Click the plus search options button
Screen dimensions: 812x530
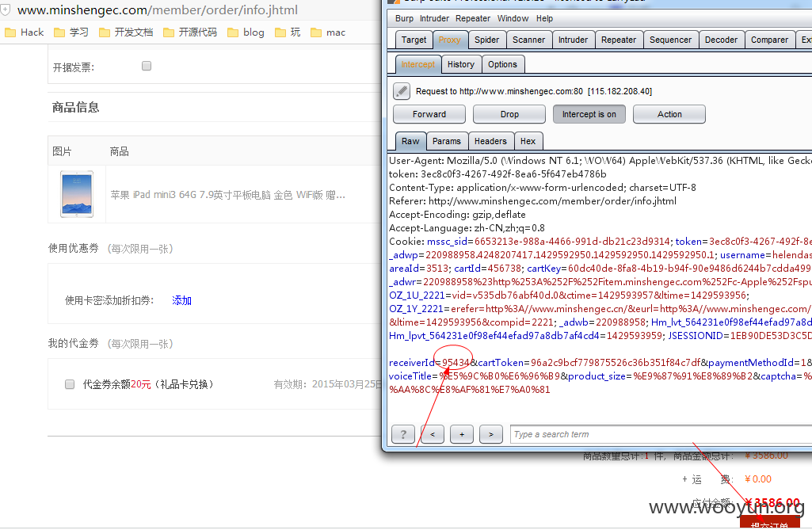tap(462, 434)
